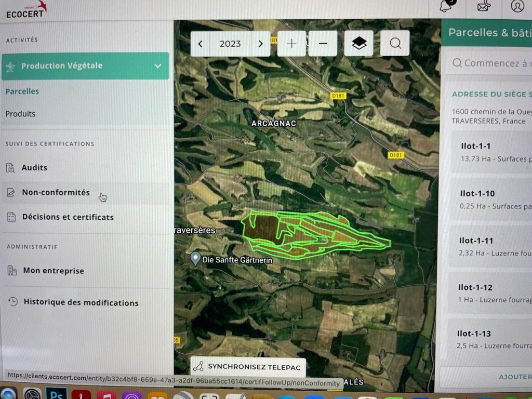Image resolution: width=532 pixels, height=399 pixels.
Task: Zoom in with the plus button
Action: [291, 44]
